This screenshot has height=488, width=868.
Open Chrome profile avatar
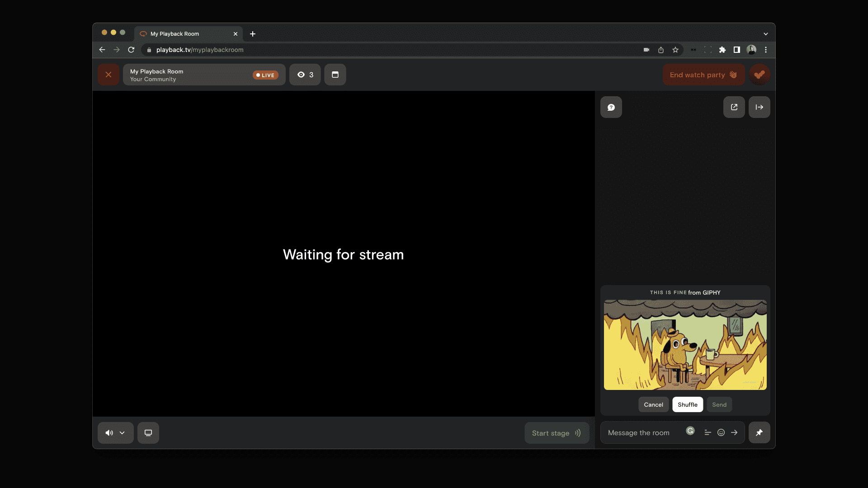pos(751,50)
